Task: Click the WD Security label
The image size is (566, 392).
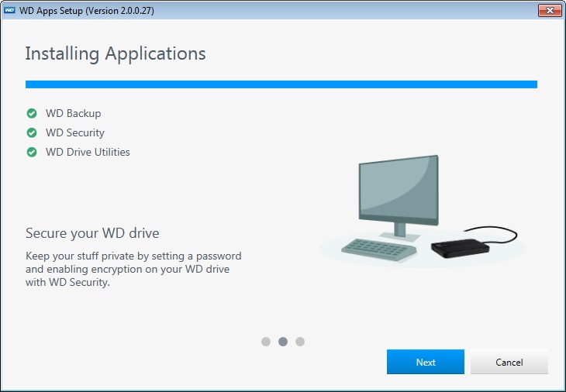Action: pos(75,132)
